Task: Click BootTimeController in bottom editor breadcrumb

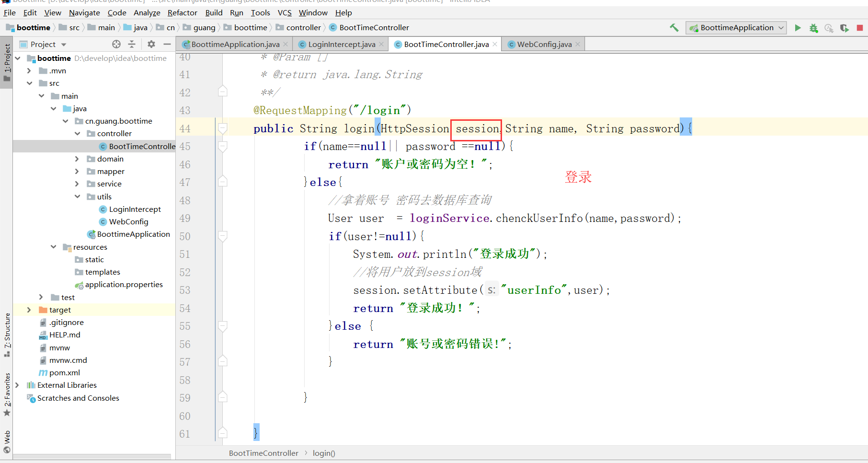Action: pos(263,453)
